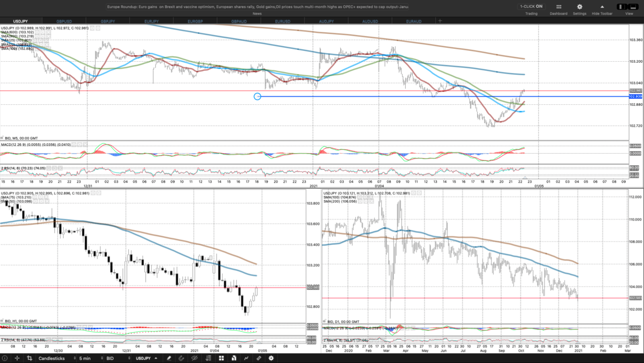
Task: Open the Dashboard grid icon
Action: click(x=559, y=6)
